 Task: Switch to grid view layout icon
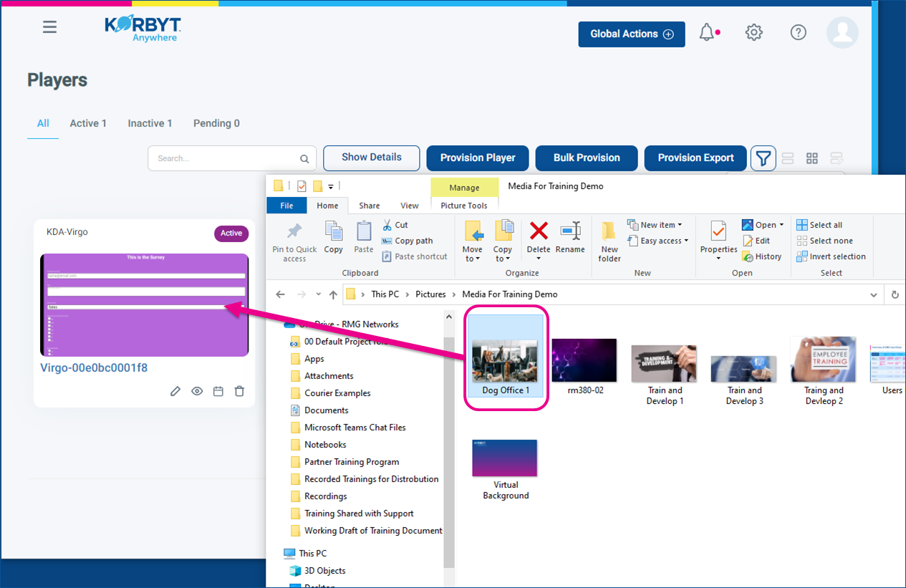click(812, 158)
